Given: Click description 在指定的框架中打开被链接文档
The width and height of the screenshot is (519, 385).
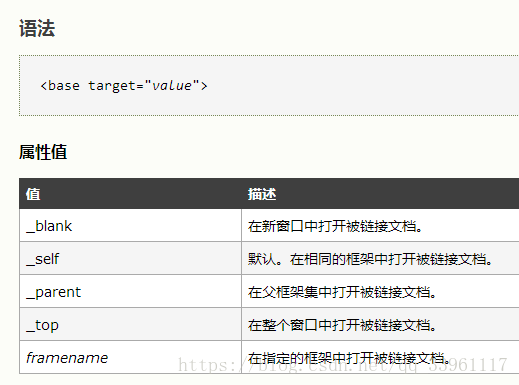Looking at the screenshot, I should pos(349,358).
